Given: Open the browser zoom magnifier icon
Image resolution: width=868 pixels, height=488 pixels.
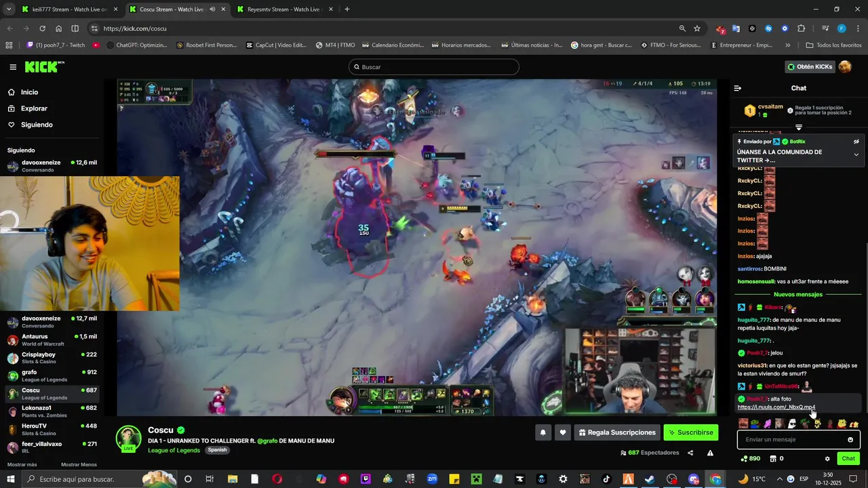Looking at the screenshot, I should (x=682, y=28).
